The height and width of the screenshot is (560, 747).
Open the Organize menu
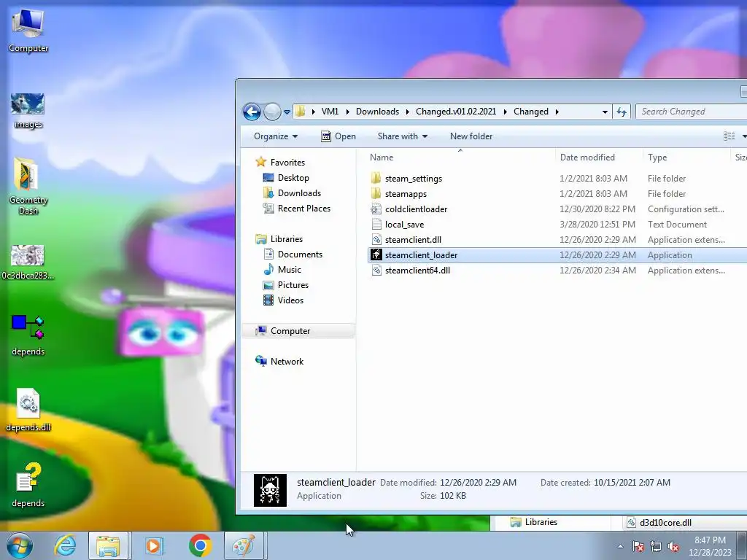pos(276,136)
